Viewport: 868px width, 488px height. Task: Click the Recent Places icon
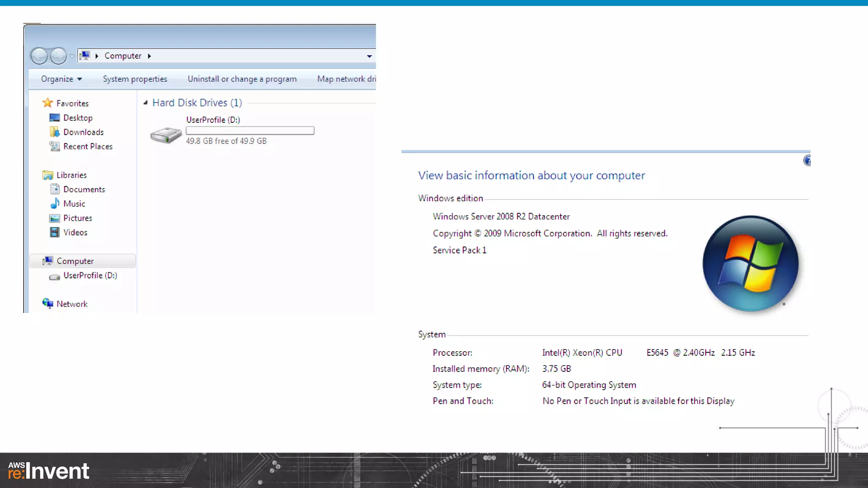54,147
